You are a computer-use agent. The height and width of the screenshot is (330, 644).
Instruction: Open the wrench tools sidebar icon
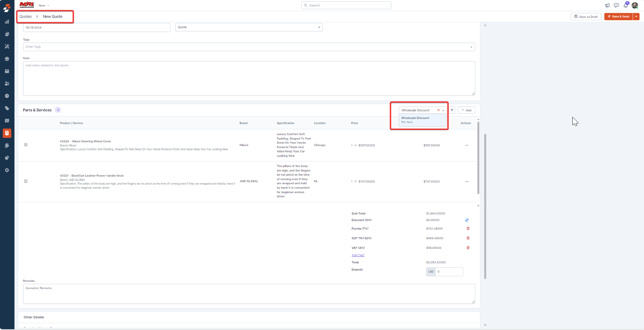click(x=7, y=47)
